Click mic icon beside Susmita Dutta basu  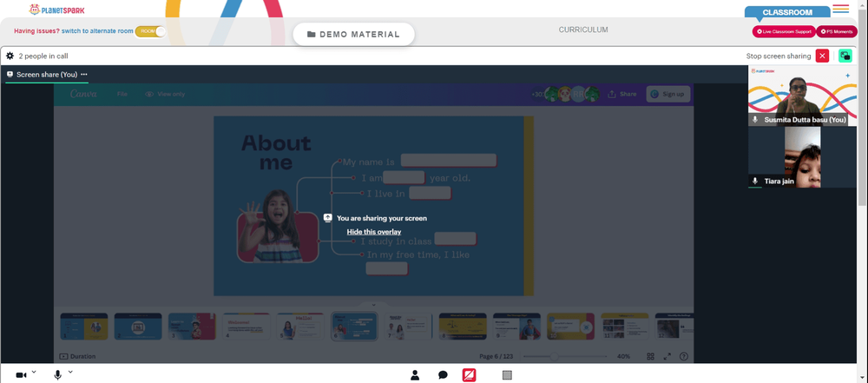click(755, 120)
